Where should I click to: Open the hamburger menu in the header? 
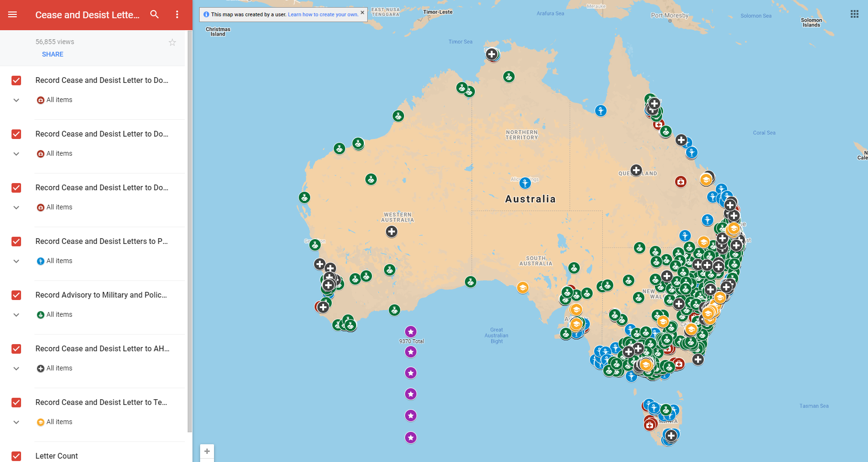click(x=13, y=14)
